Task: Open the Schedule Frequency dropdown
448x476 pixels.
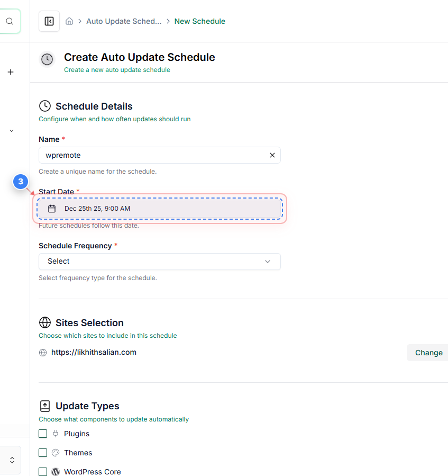Action: click(159, 261)
